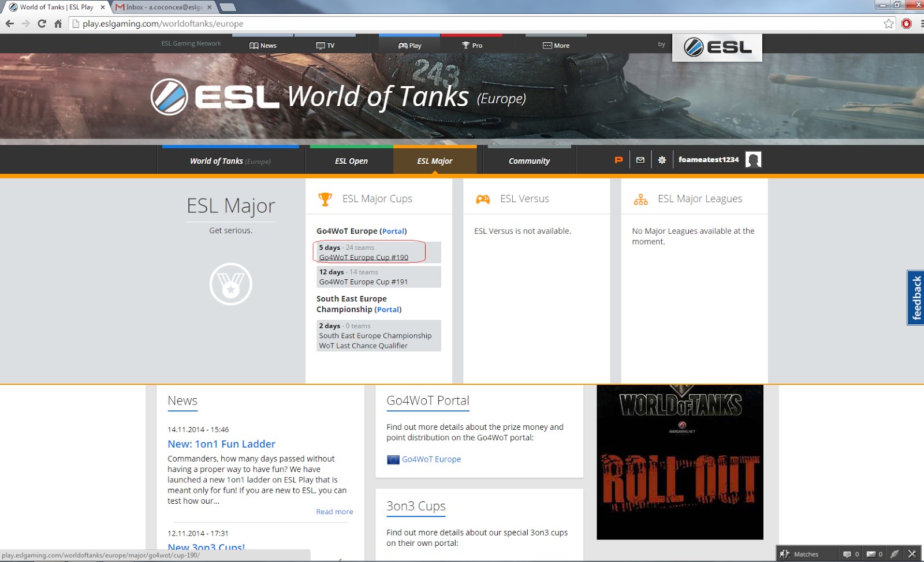Viewport: 924px width, 562px height.
Task: Open the Go4WoT Europe portal link with flag
Action: point(431,459)
